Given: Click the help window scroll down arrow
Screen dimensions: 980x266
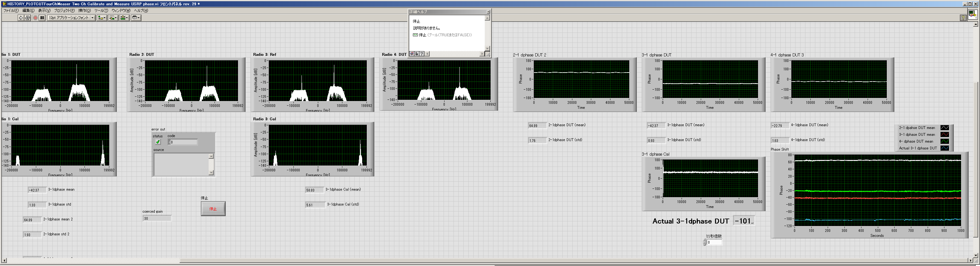Looking at the screenshot, I should [487, 48].
